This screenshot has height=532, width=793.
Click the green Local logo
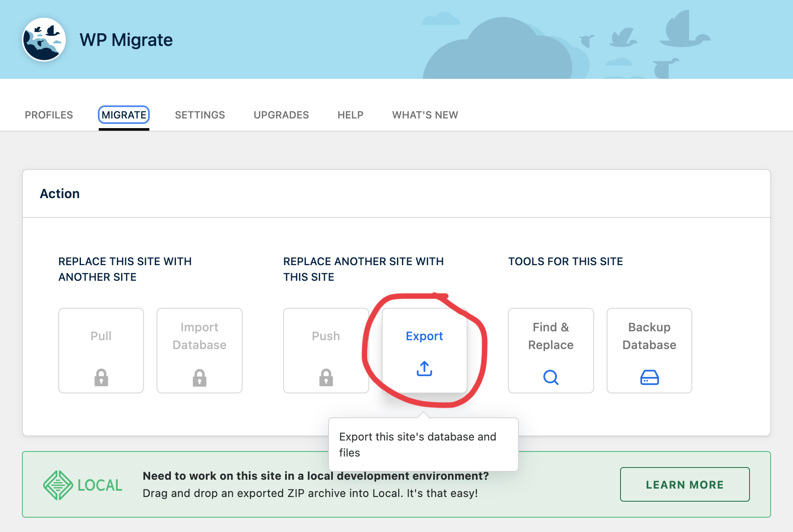tap(83, 485)
